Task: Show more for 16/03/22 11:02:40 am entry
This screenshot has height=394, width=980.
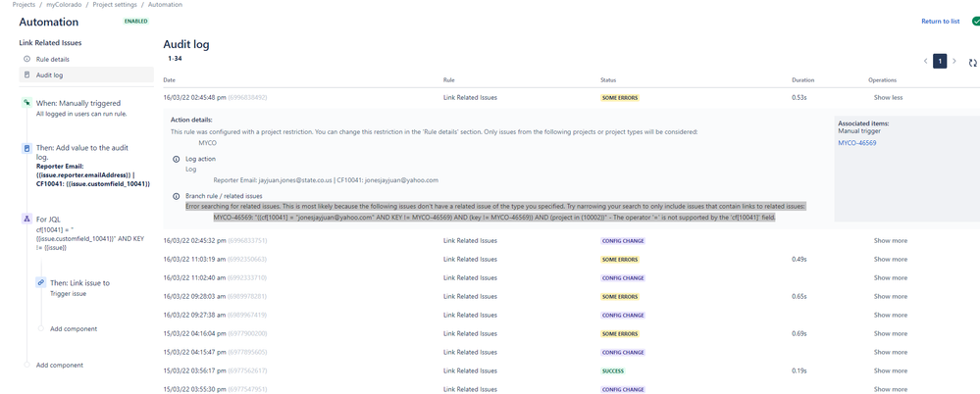Action: [x=890, y=278]
